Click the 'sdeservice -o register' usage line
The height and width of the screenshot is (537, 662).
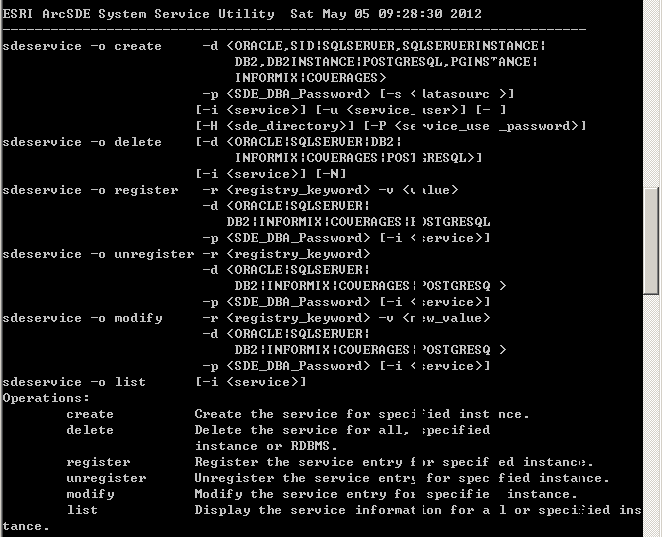click(90, 190)
